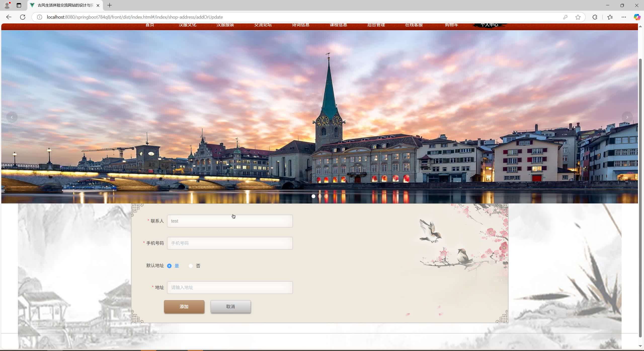The height and width of the screenshot is (351, 644).
Task: Open the favorites list icon
Action: click(x=610, y=17)
